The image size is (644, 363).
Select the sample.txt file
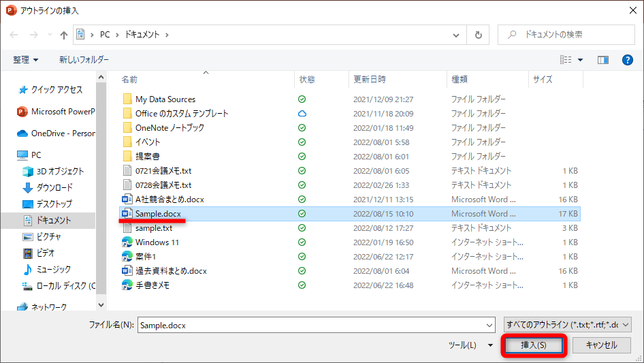[154, 228]
